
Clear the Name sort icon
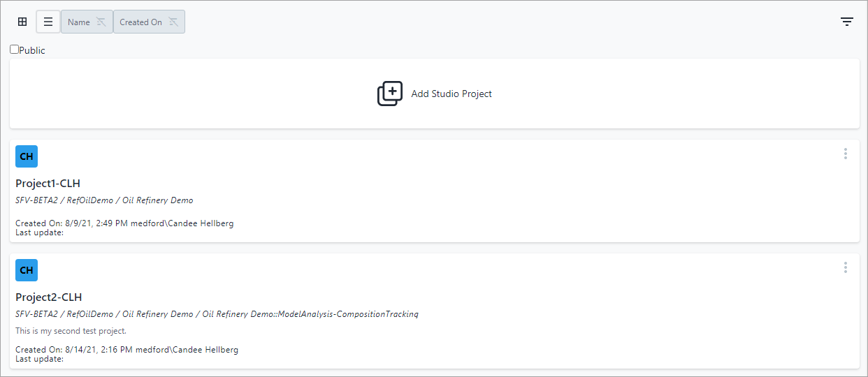coord(101,22)
